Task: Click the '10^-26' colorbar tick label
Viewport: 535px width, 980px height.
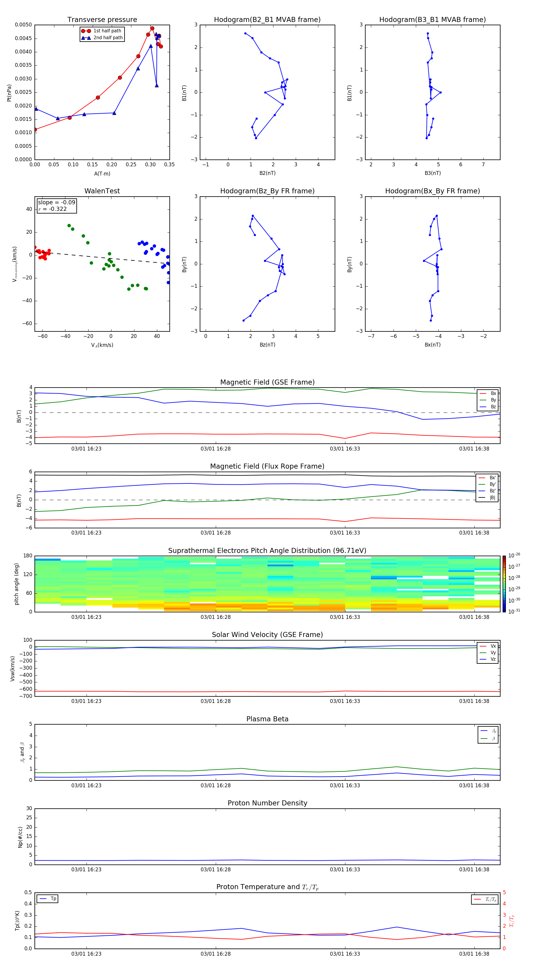Action: click(514, 555)
